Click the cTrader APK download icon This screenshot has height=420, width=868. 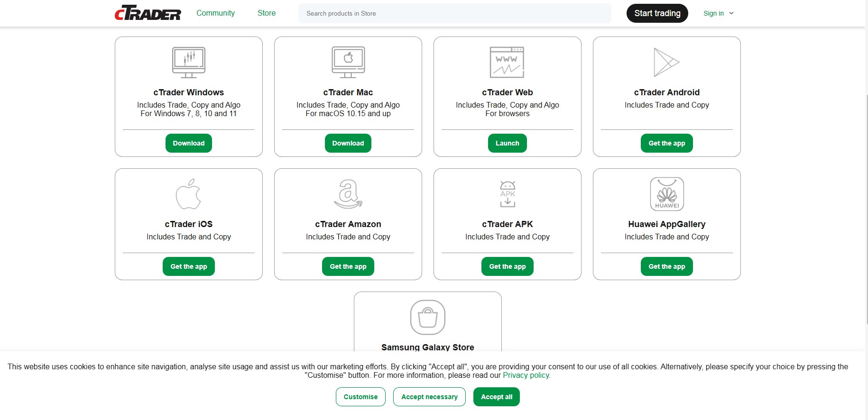click(x=508, y=194)
